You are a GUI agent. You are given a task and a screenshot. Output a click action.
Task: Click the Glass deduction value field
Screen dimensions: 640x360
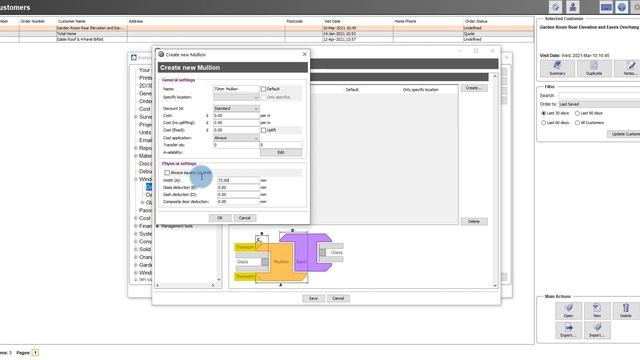(238, 187)
